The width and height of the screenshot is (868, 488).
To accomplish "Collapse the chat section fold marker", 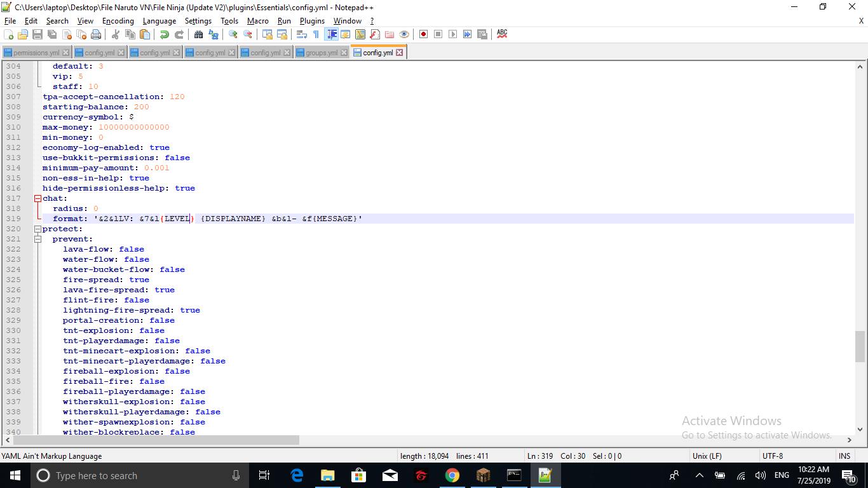I will tap(37, 198).
